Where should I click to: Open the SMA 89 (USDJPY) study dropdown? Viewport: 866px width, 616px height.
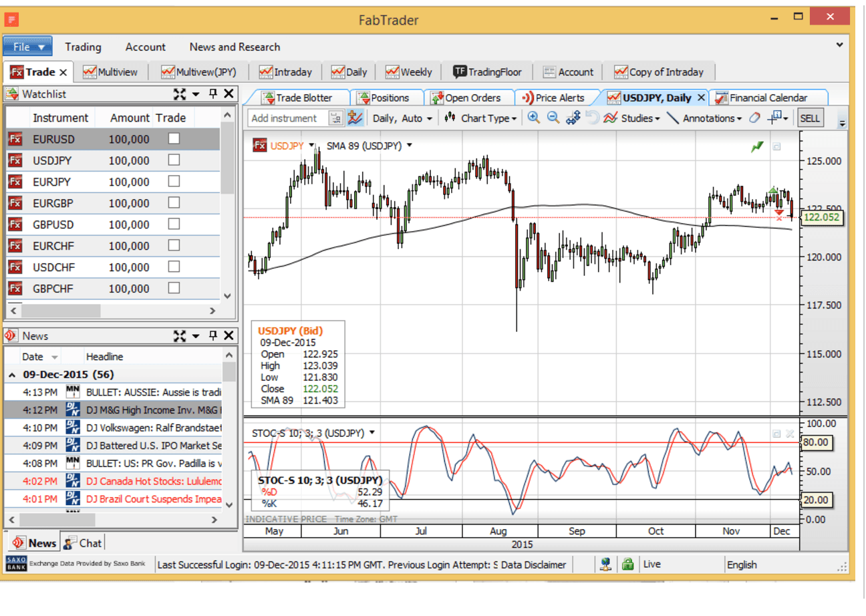409,146
